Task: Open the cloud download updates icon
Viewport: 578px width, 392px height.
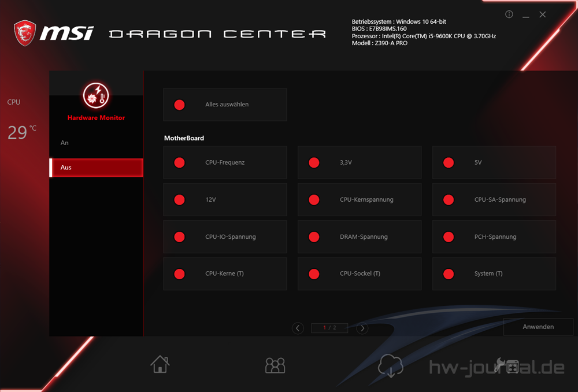Action: point(390,365)
